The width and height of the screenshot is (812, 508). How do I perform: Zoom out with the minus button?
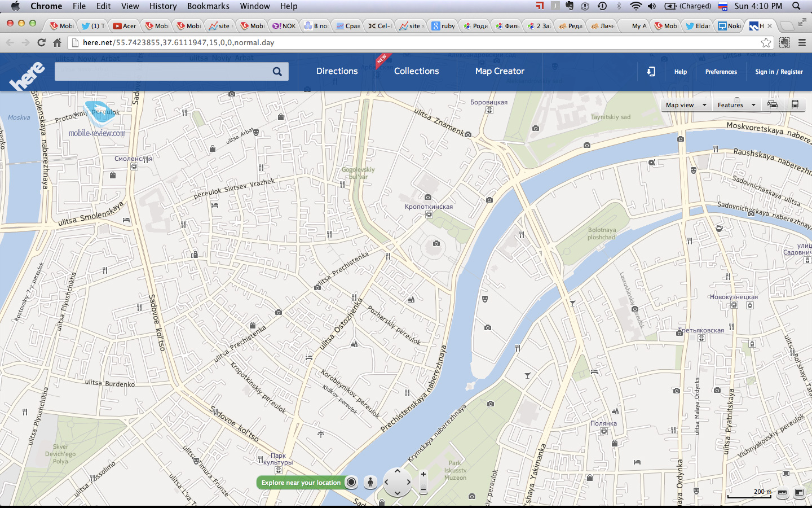click(x=423, y=488)
